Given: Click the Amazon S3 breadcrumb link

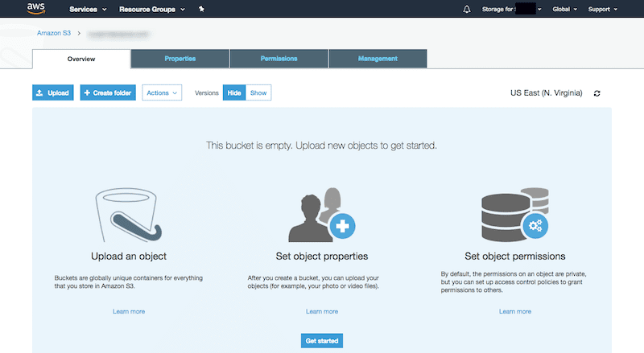Looking at the screenshot, I should pos(53,34).
